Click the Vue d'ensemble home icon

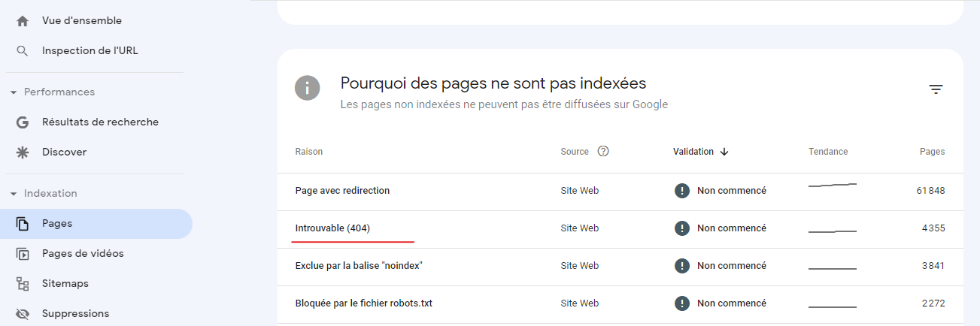click(23, 21)
